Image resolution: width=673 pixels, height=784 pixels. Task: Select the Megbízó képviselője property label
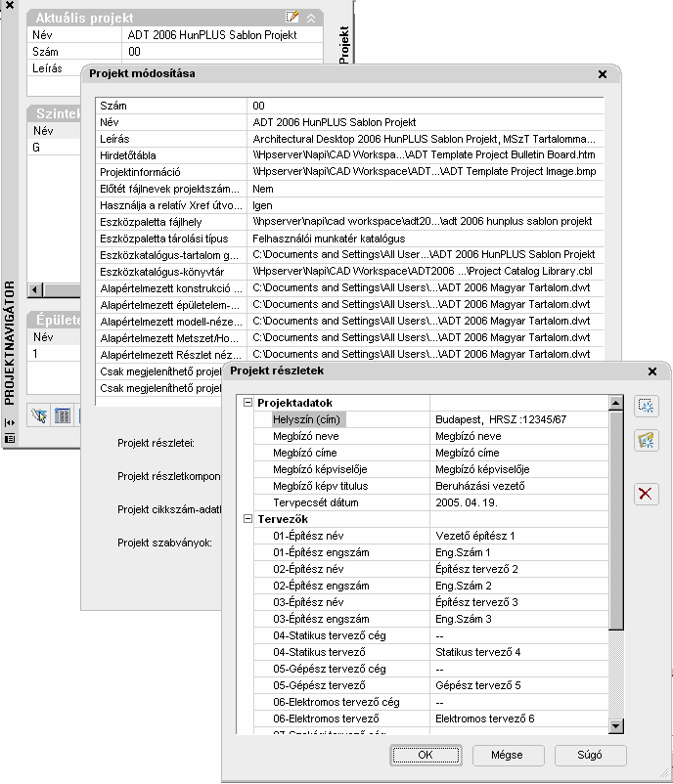(x=320, y=469)
